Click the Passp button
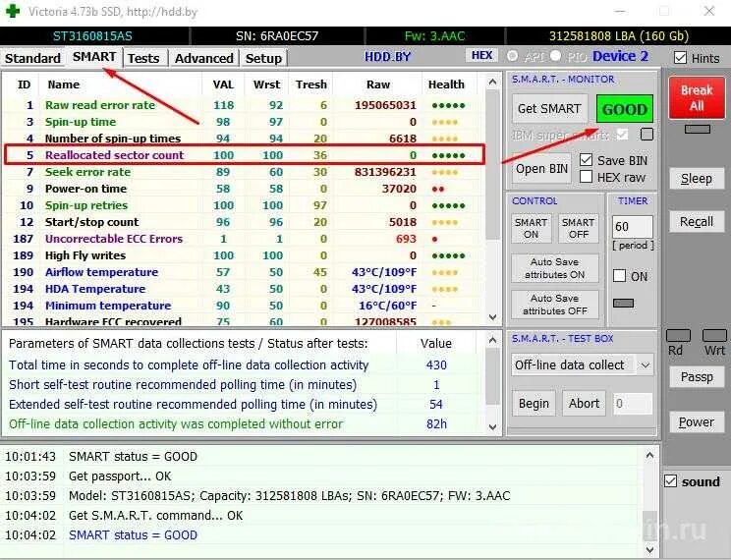 [x=697, y=376]
